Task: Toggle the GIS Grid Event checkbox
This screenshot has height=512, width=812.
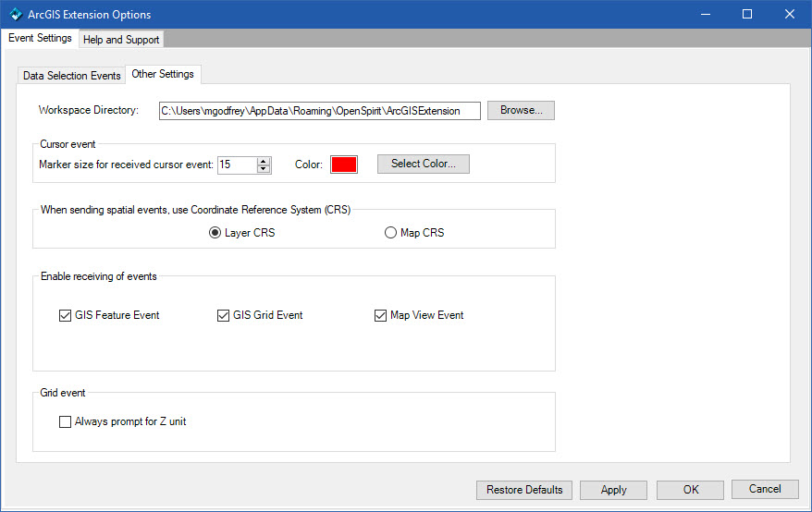Action: pyautogui.click(x=223, y=315)
